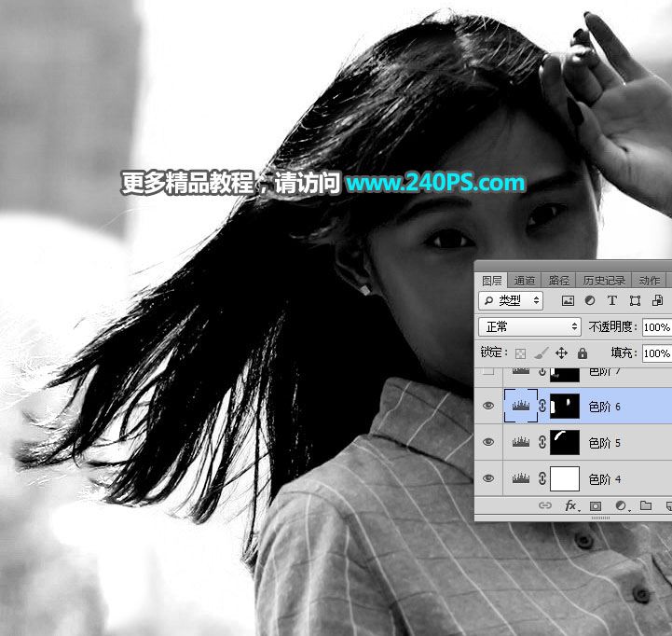Screen dimensions: 672x636
Task: Open the 正常 blend mode dropdown
Action: [529, 327]
